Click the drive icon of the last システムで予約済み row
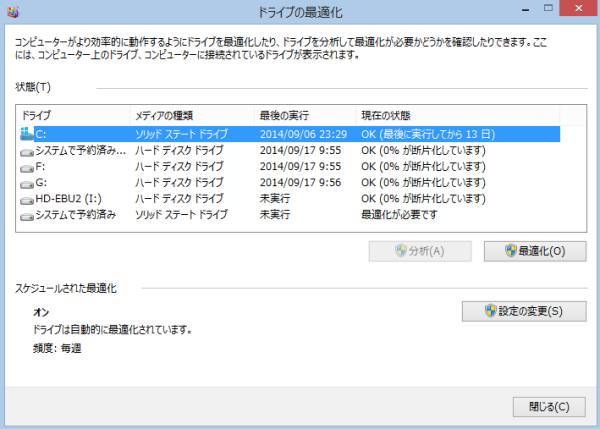 (x=27, y=214)
